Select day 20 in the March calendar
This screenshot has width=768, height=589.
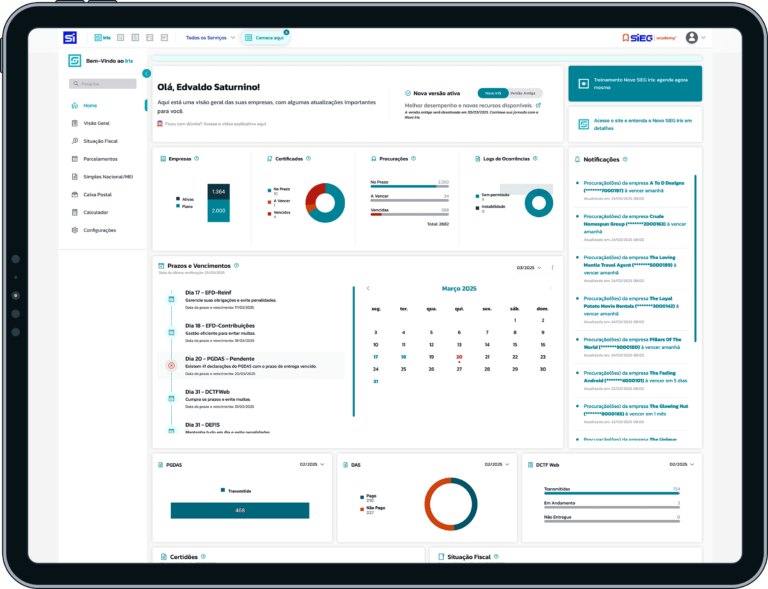tap(459, 356)
